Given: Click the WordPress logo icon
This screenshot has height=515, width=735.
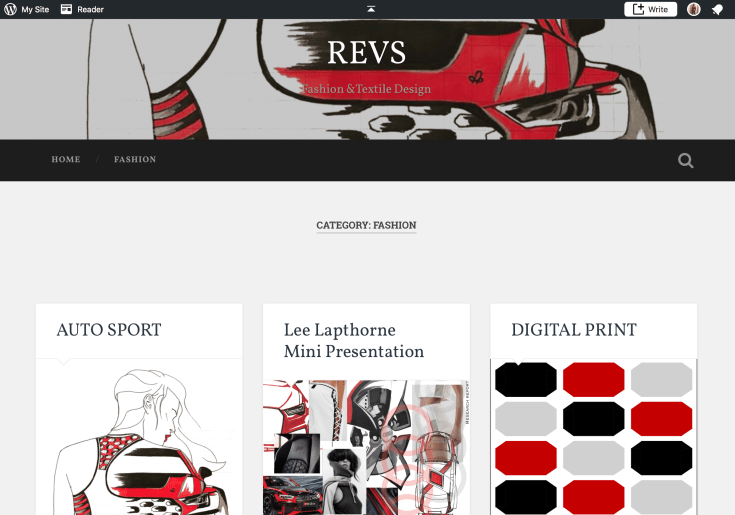Looking at the screenshot, I should point(10,9).
